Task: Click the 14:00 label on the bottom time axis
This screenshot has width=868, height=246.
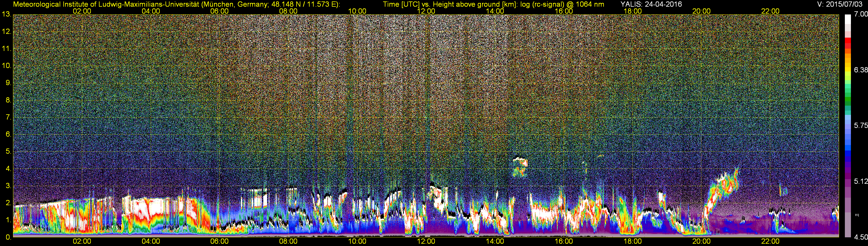Action: 495,242
